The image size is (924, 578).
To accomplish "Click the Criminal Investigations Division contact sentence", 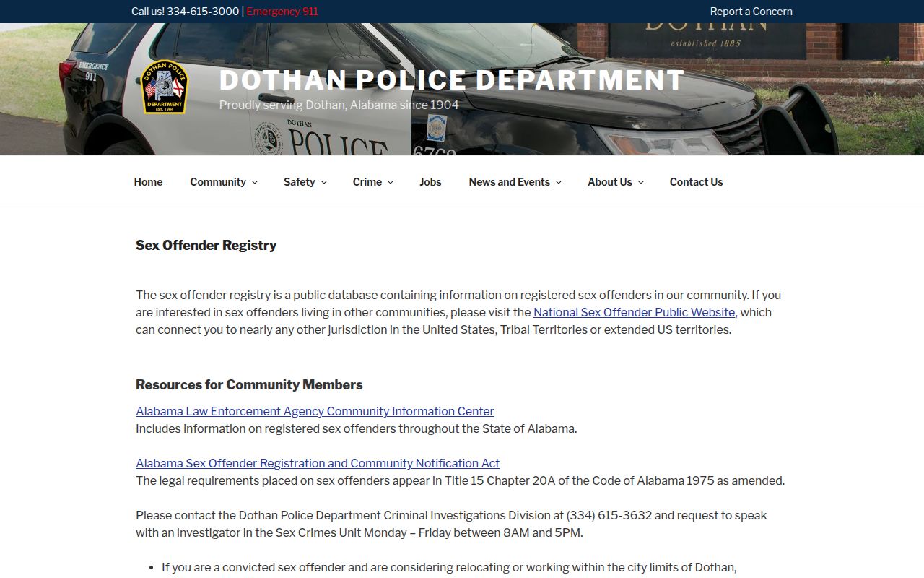I will coord(451,524).
